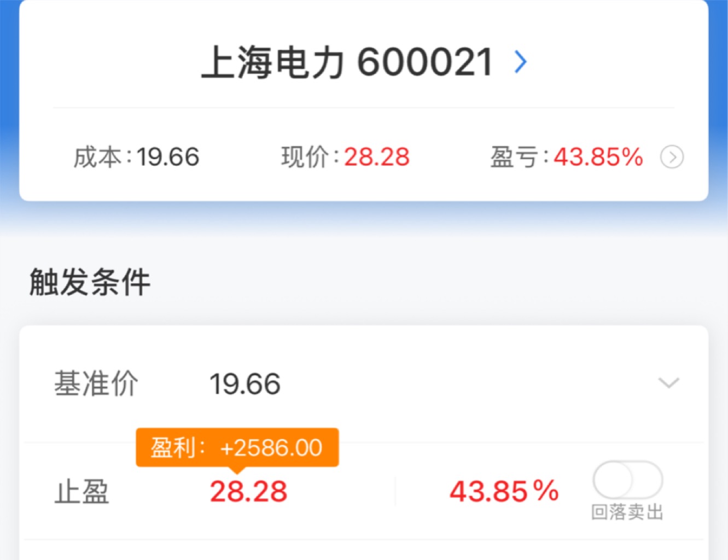Tap the 止盈 row label

click(81, 491)
